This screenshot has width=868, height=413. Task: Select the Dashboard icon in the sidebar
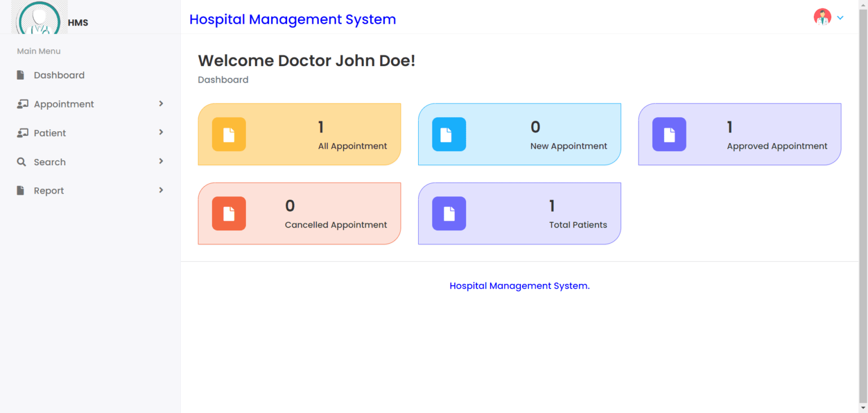pos(21,75)
